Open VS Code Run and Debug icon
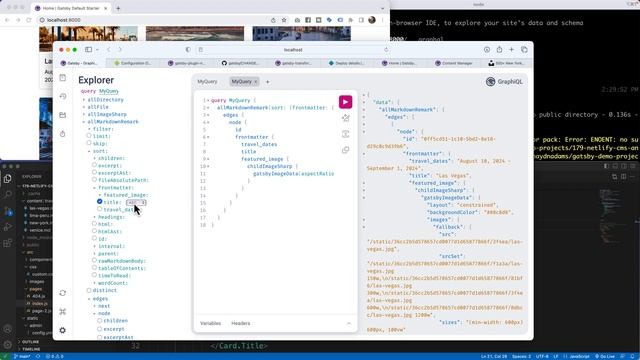Image resolution: width=640 pixels, height=360 pixels. [x=8, y=227]
